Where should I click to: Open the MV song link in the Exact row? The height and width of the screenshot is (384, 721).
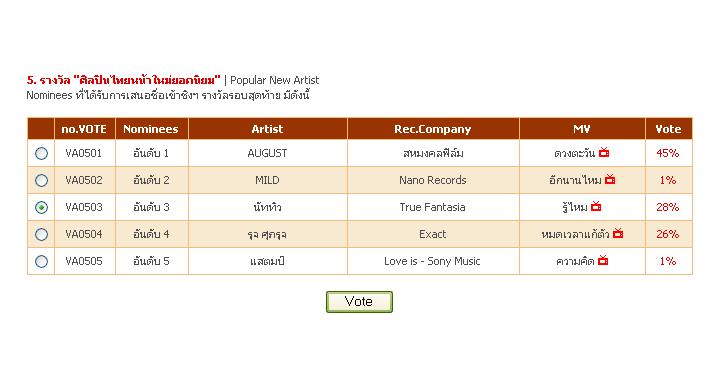575,235
